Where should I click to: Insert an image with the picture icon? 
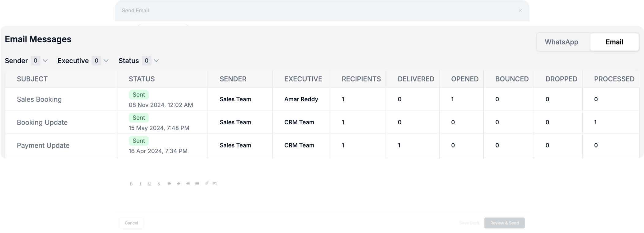click(x=215, y=184)
